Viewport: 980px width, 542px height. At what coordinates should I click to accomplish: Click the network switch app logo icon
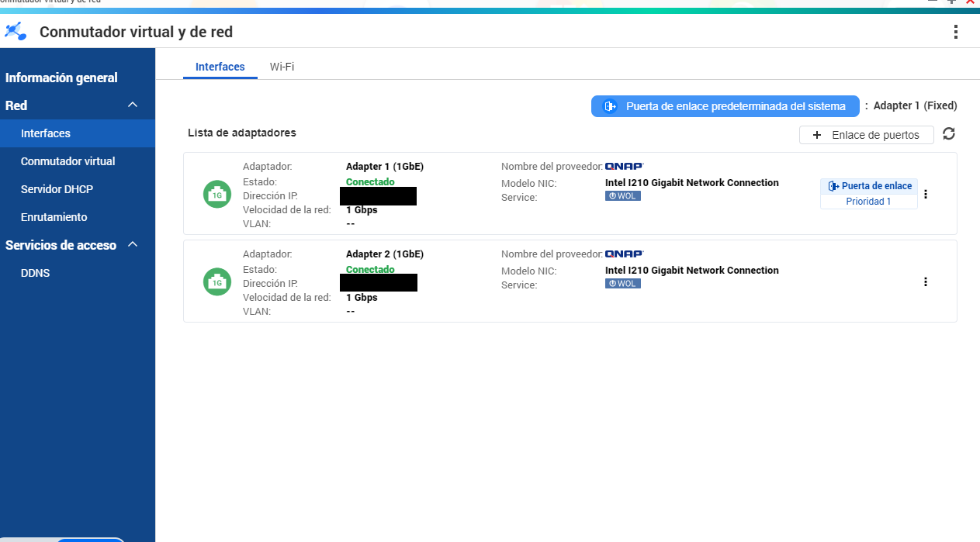pos(16,32)
